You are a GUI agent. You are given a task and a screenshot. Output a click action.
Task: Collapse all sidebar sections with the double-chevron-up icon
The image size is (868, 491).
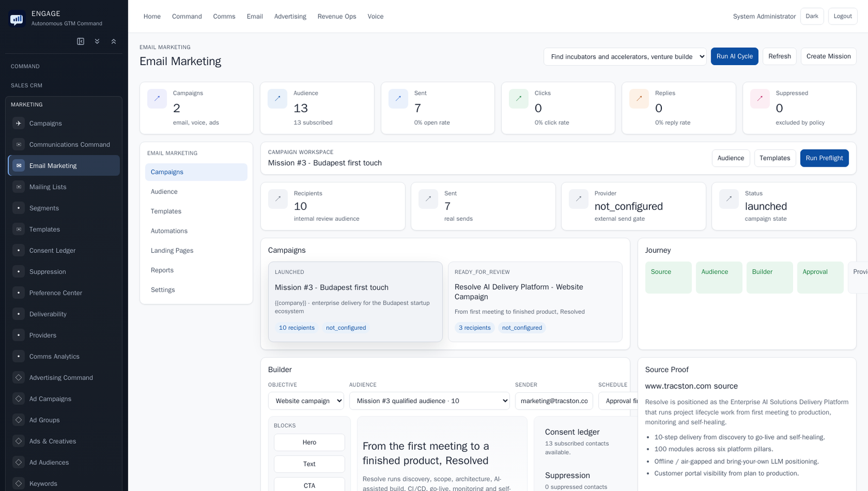point(113,41)
